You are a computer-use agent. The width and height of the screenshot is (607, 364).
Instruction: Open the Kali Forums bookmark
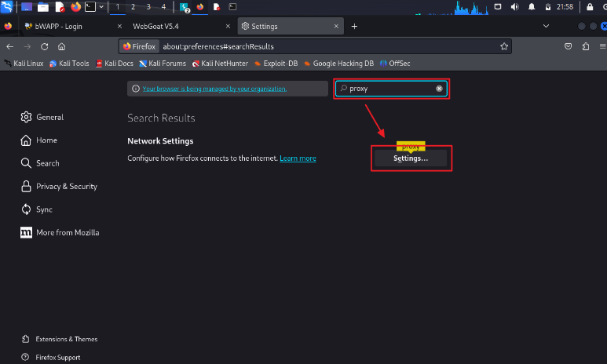click(163, 64)
